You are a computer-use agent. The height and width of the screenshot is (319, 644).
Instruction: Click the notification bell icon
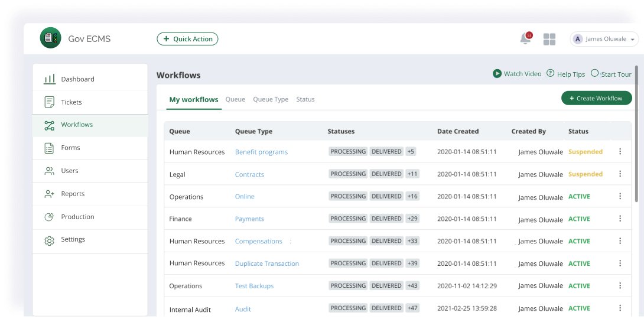pyautogui.click(x=525, y=39)
